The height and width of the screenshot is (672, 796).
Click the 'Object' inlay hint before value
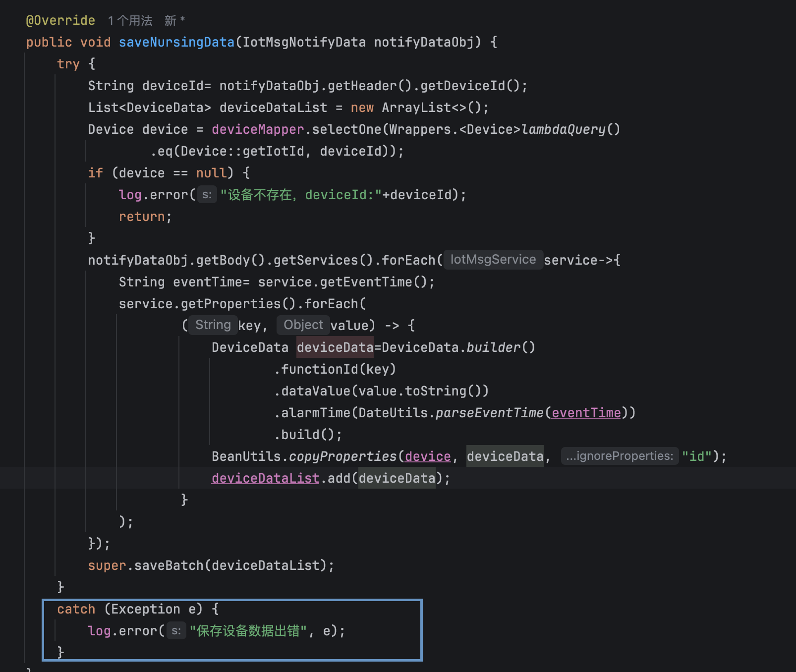point(303,325)
